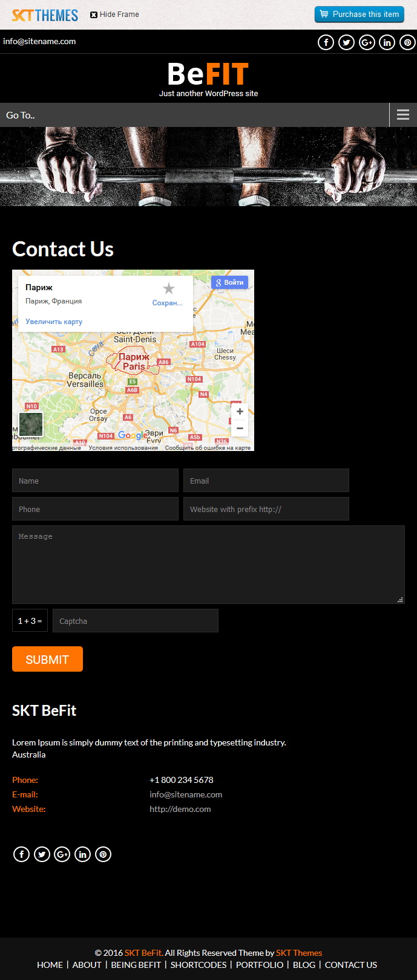
Task: Submit the contact form
Action: click(x=47, y=660)
